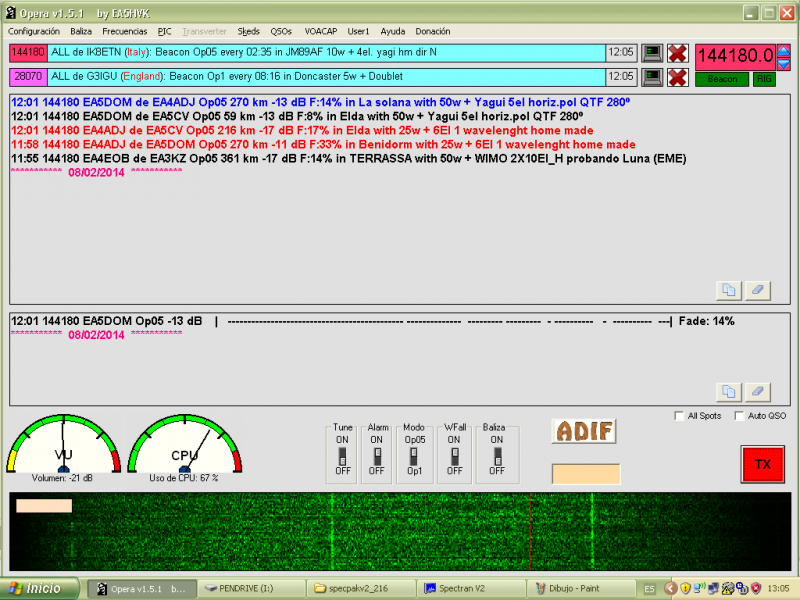This screenshot has width=800, height=600.
Task: Increase frequency with up arrow beside 144180.0
Action: point(784,52)
